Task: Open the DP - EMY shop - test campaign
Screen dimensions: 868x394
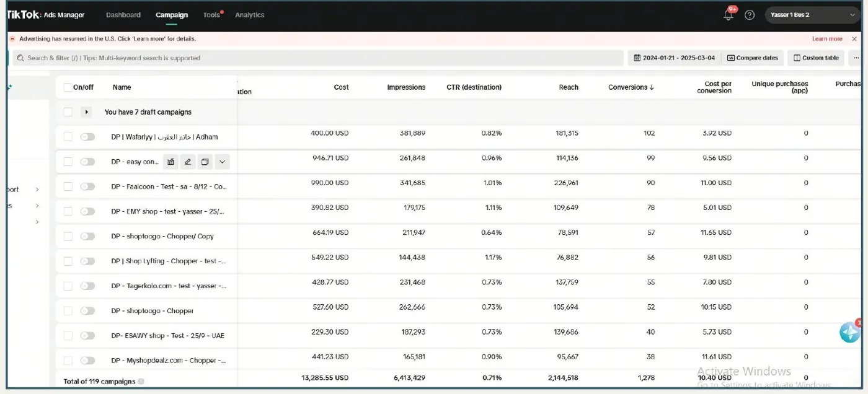Action: pos(167,211)
